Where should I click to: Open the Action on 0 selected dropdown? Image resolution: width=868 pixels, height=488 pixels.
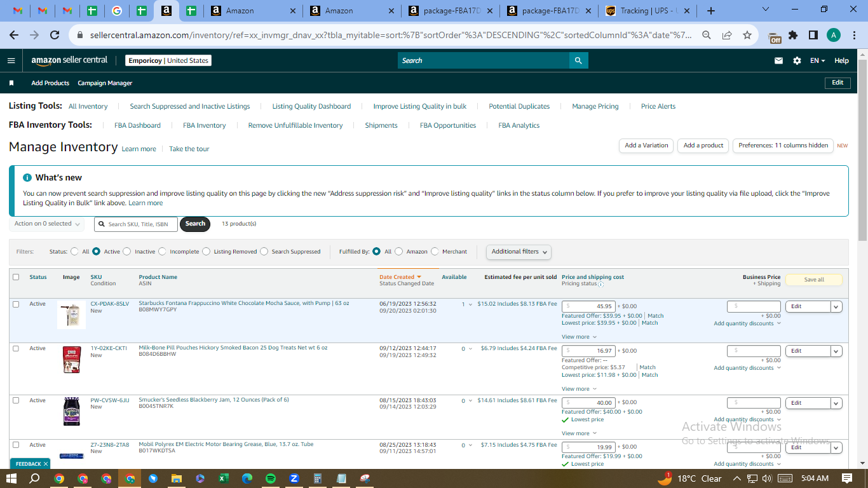(x=47, y=224)
